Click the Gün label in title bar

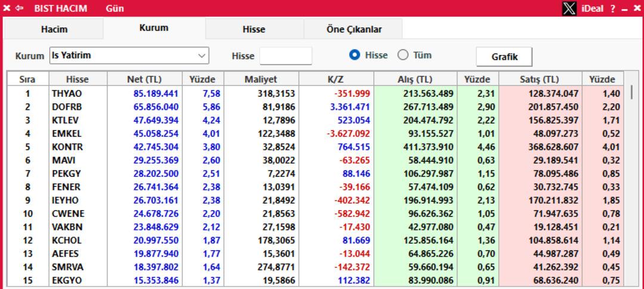click(114, 8)
